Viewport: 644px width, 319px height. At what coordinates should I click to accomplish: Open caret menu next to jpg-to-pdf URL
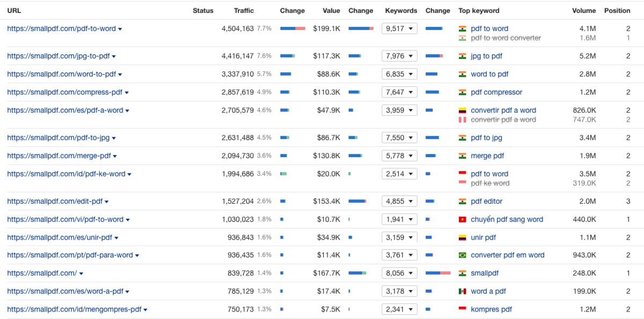tap(114, 57)
